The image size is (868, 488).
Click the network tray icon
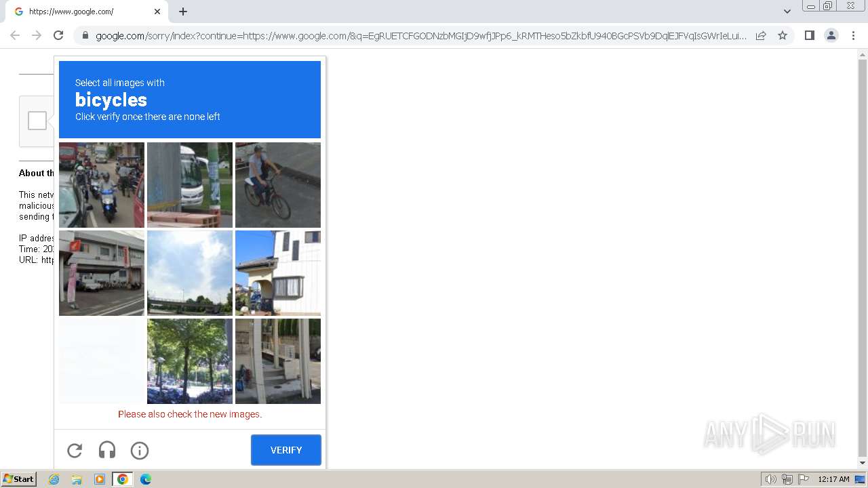[787, 479]
